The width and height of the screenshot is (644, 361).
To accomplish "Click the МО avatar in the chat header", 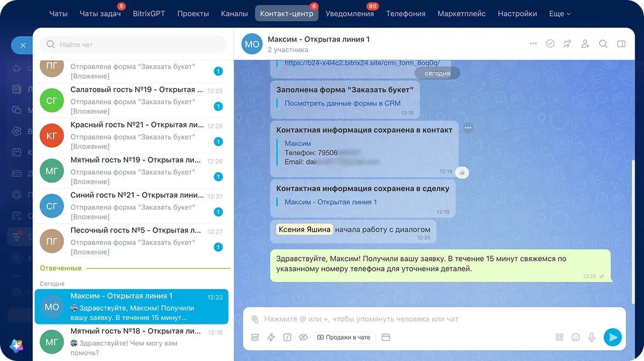I will click(x=252, y=44).
